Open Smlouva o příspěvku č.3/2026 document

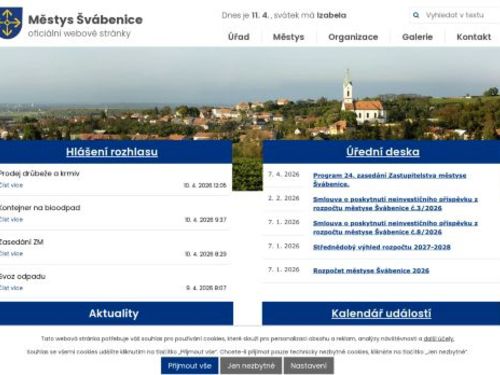(395, 204)
